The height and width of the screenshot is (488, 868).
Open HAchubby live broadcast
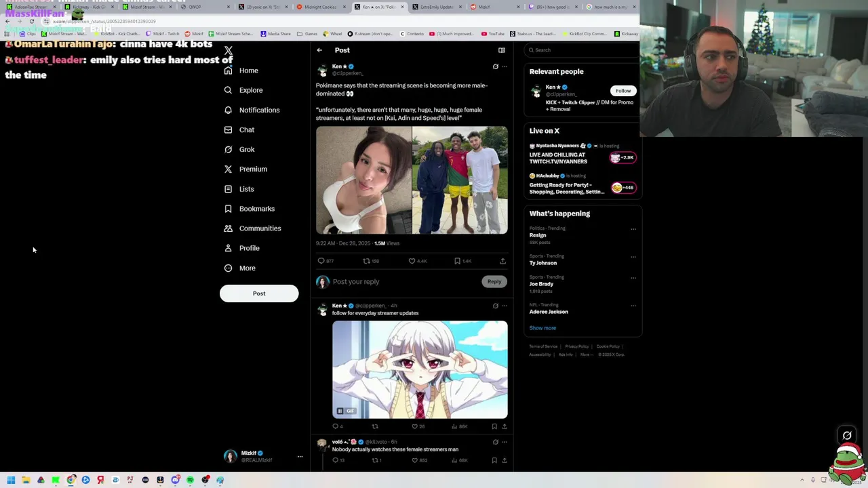tap(583, 184)
